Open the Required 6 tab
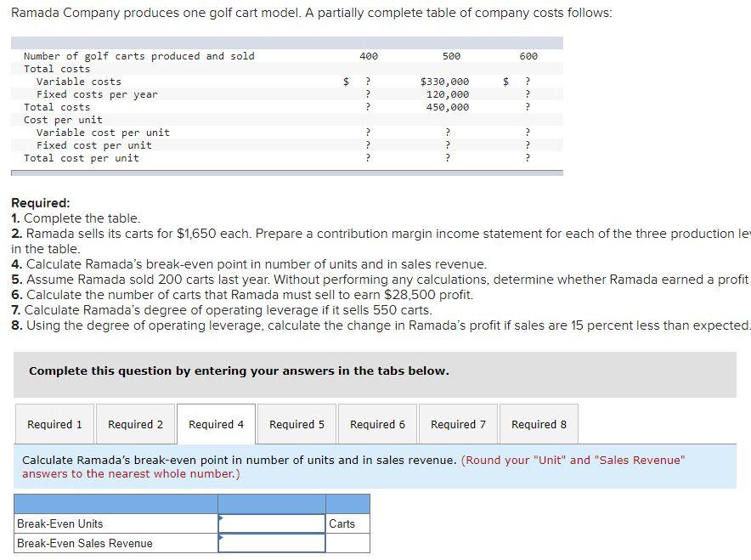Screen dimensions: 751x560 [x=377, y=424]
